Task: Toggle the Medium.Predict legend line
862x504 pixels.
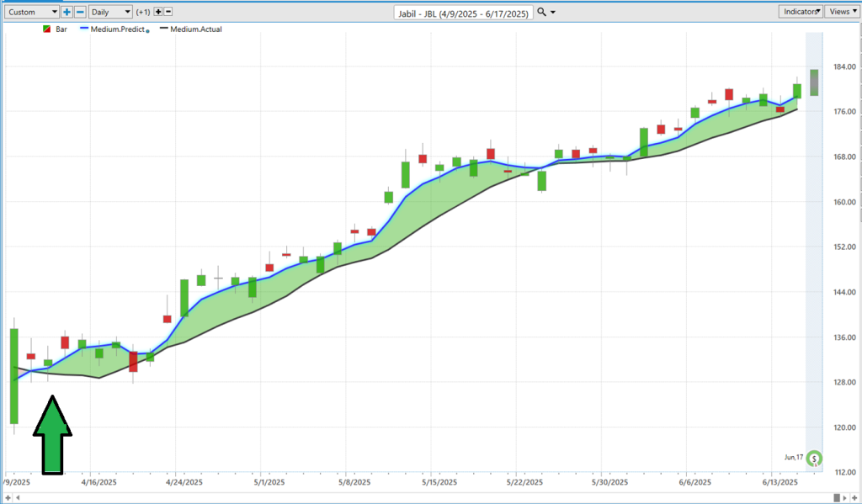Action: (114, 29)
